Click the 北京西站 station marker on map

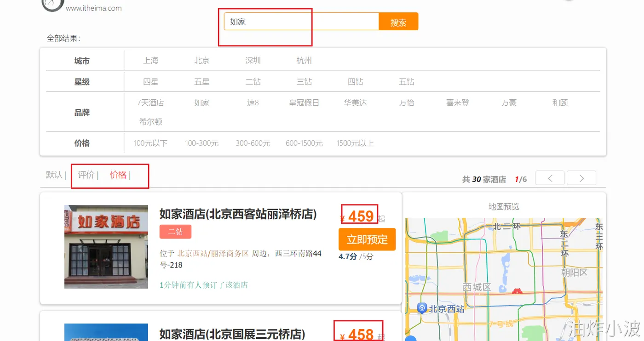pos(422,308)
